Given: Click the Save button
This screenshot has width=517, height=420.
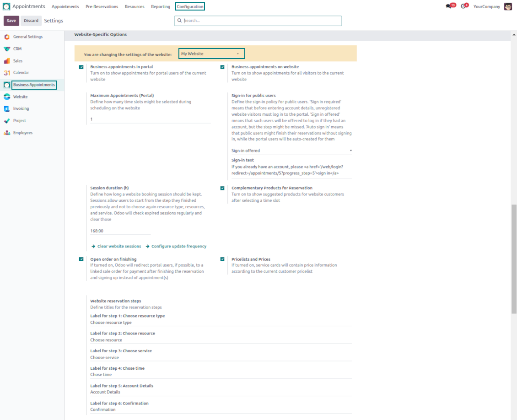Looking at the screenshot, I should 11,21.
